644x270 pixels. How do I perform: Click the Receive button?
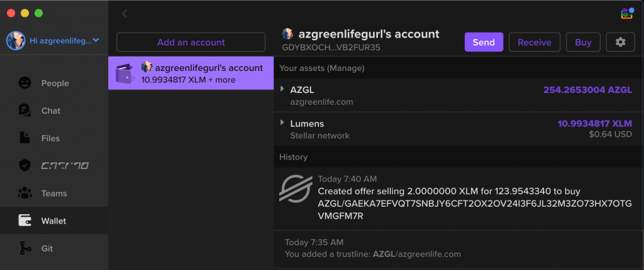click(x=535, y=42)
